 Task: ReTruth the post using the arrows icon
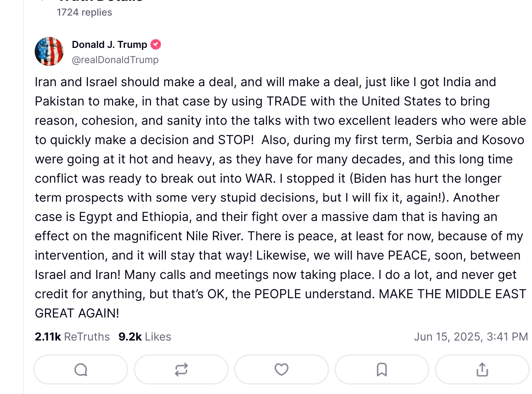click(x=181, y=369)
